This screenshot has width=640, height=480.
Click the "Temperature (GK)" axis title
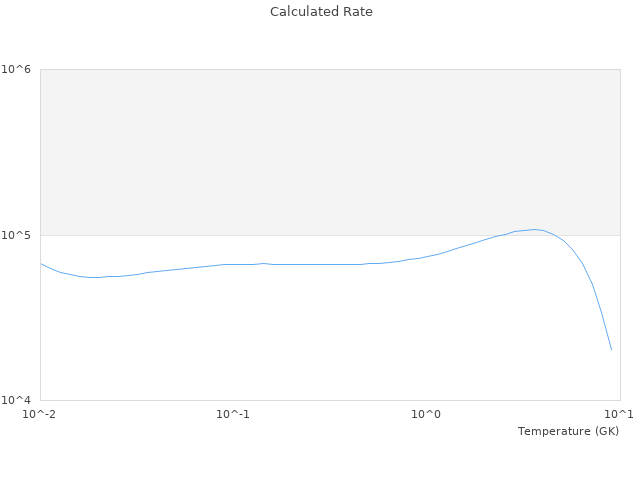point(568,431)
